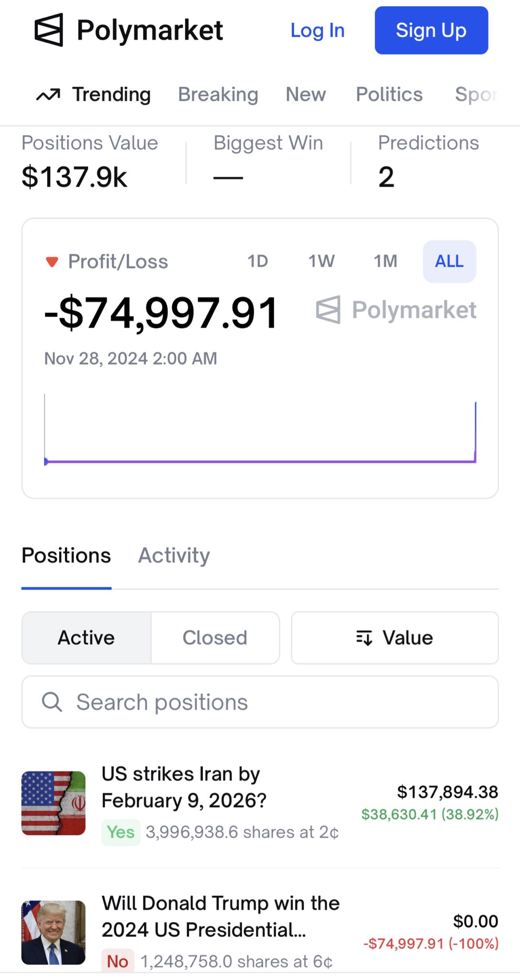Open the Politics category tab
The image size is (520, 980).
(x=389, y=95)
